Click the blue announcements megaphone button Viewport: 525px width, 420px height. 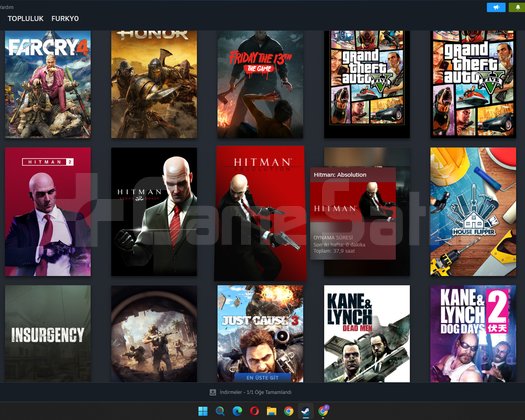click(496, 7)
